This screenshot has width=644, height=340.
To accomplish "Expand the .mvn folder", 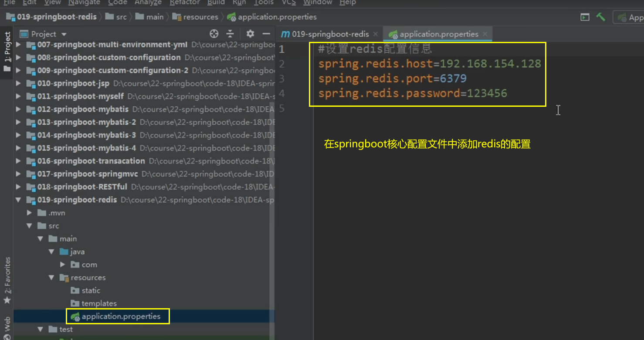I will 30,213.
